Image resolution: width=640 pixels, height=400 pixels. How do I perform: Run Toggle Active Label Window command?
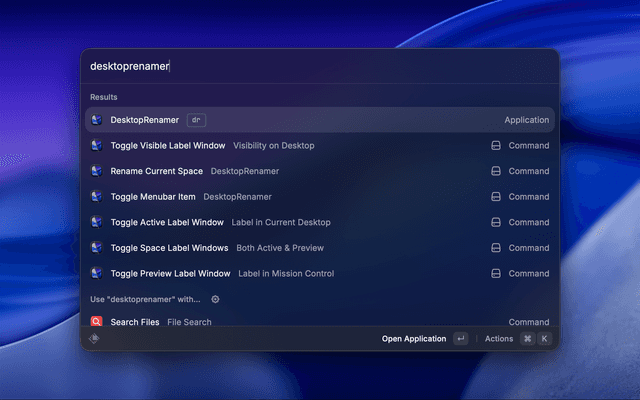pyautogui.click(x=167, y=222)
